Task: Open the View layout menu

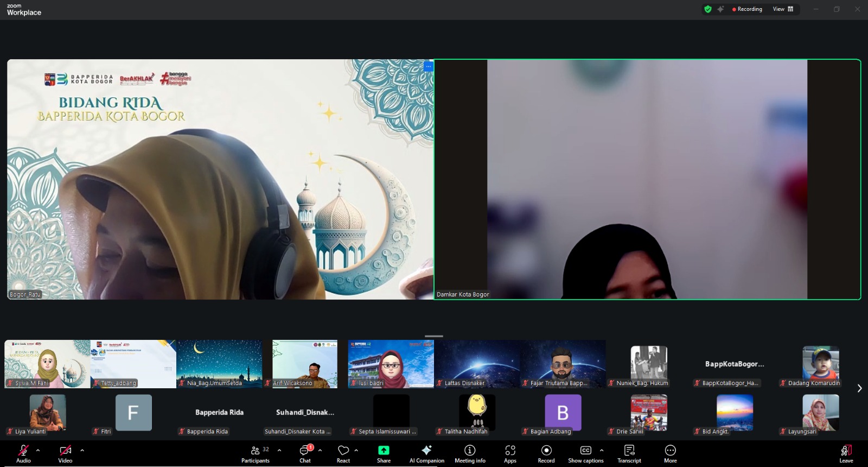Action: click(783, 9)
